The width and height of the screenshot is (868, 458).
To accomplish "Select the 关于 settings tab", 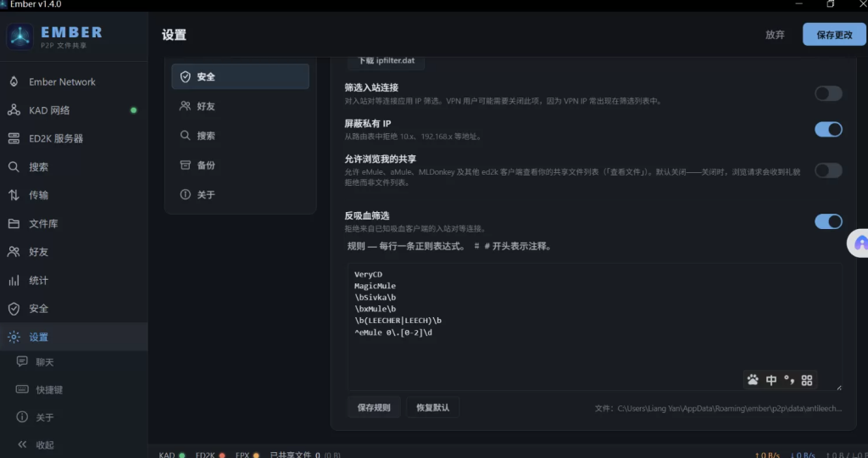I will tap(240, 194).
